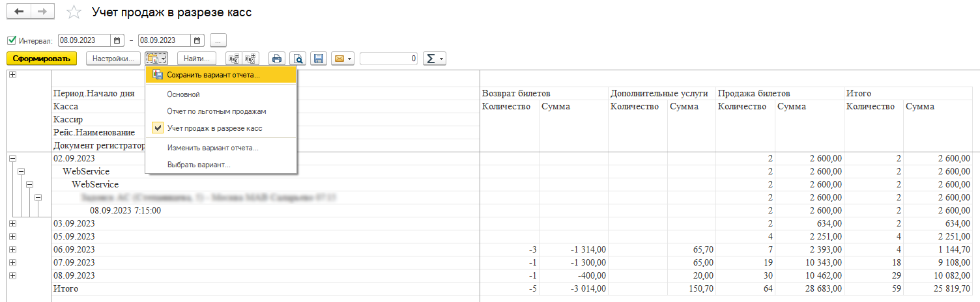The width and height of the screenshot is (980, 302).
Task: Open Настройки button
Action: click(x=113, y=59)
